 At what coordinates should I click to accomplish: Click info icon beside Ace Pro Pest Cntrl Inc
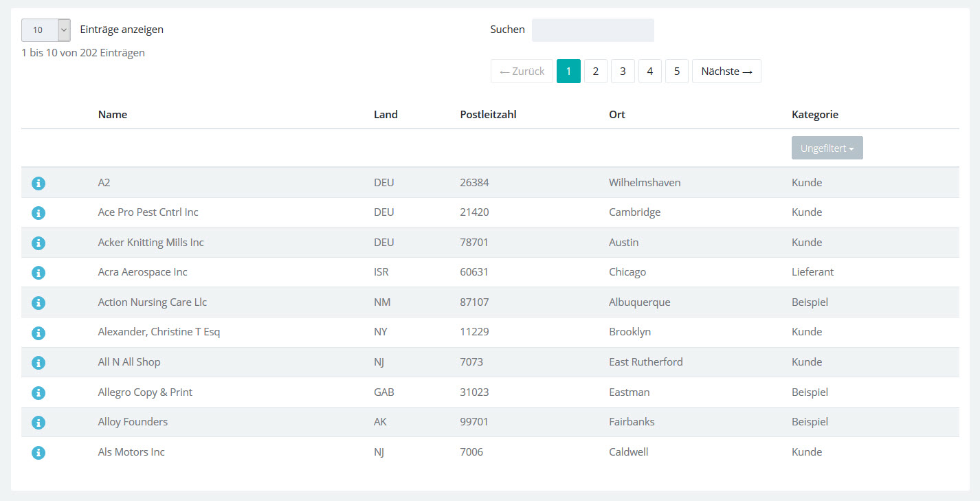(x=38, y=213)
